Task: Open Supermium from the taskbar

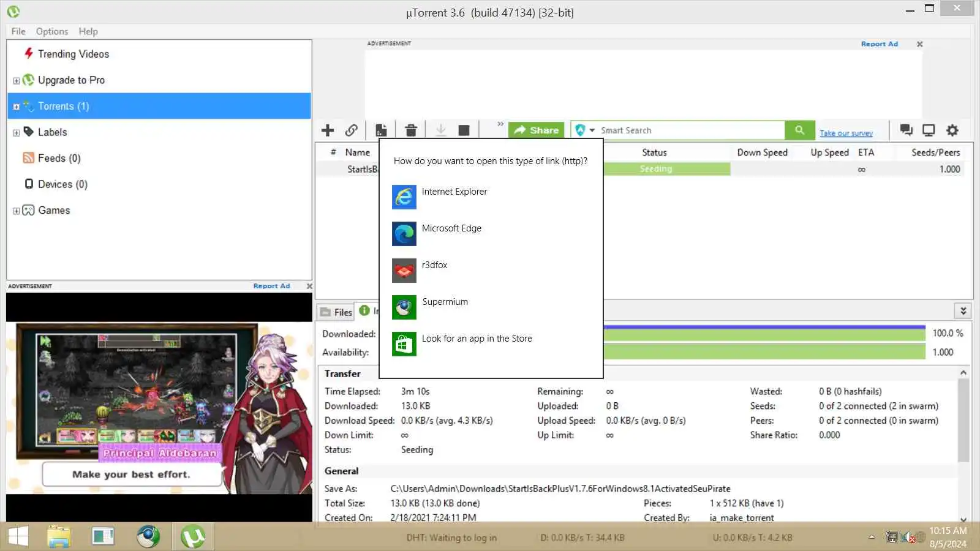Action: click(x=148, y=536)
